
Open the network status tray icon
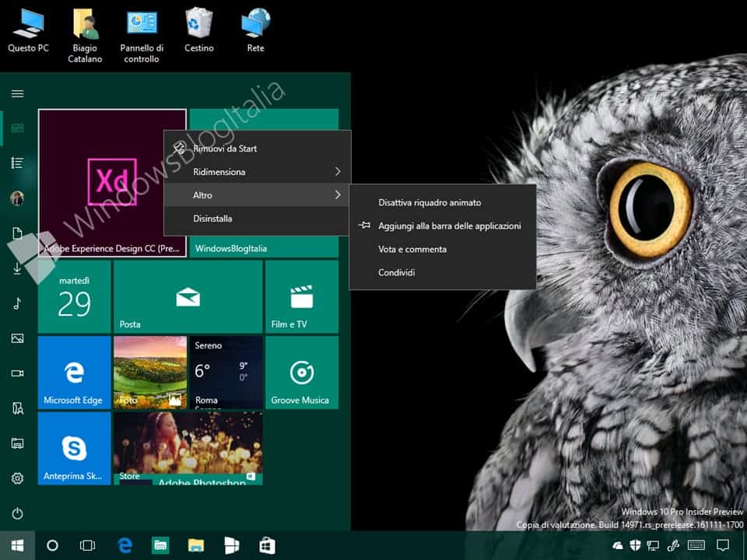pos(653,545)
